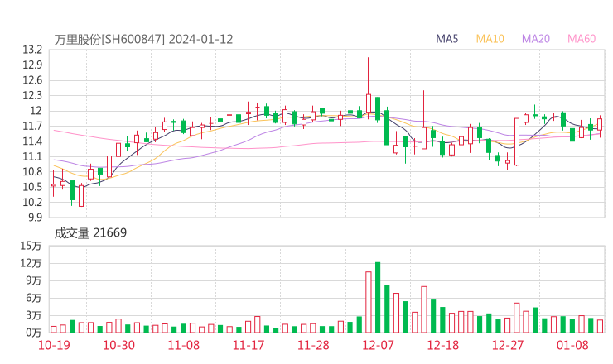Click the 10.2 price axis label
This screenshot has height=364, width=613.
pyautogui.click(x=32, y=203)
